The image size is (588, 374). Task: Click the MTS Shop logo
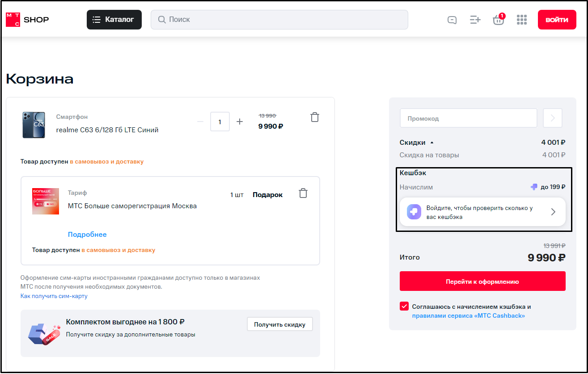tap(27, 20)
